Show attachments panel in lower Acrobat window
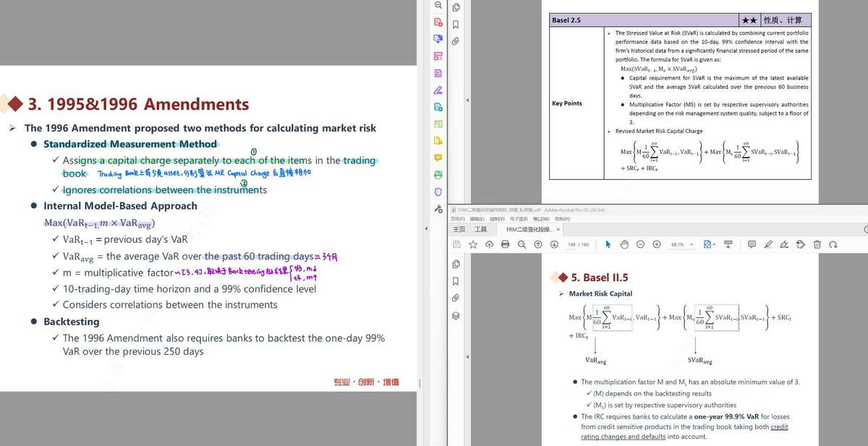Image resolution: width=868 pixels, height=446 pixels. [x=456, y=298]
